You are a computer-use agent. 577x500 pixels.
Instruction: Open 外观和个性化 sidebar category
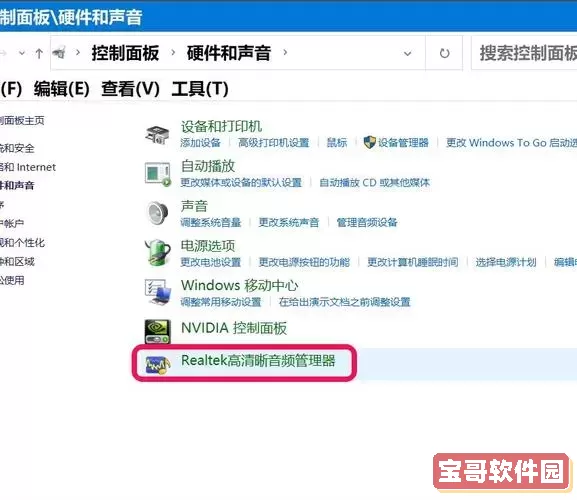pyautogui.click(x=22, y=242)
